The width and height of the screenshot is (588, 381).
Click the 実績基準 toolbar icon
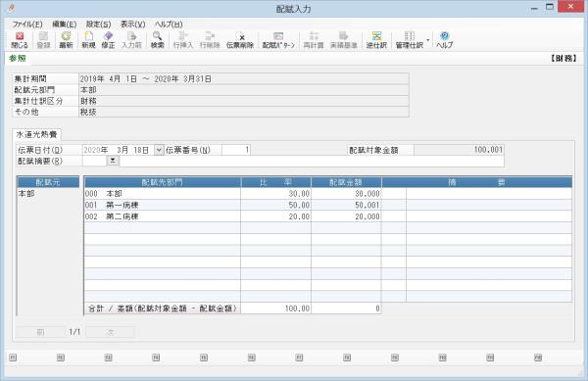click(x=344, y=40)
